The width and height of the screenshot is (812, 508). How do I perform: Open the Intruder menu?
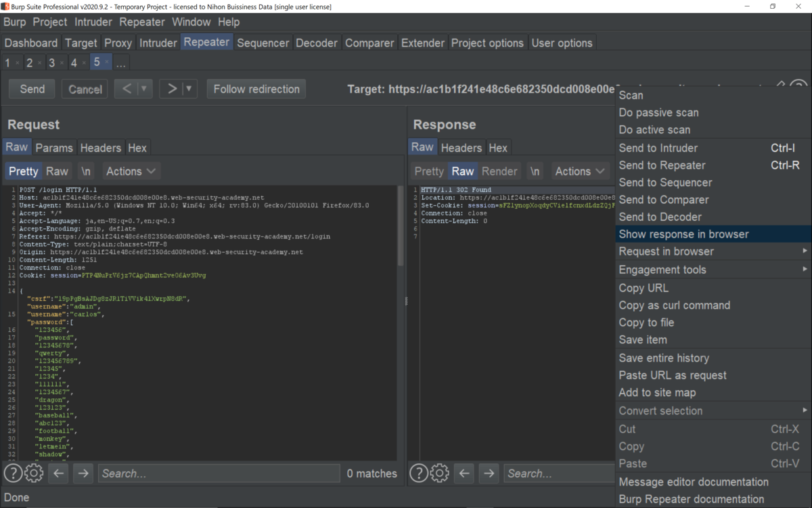point(93,22)
